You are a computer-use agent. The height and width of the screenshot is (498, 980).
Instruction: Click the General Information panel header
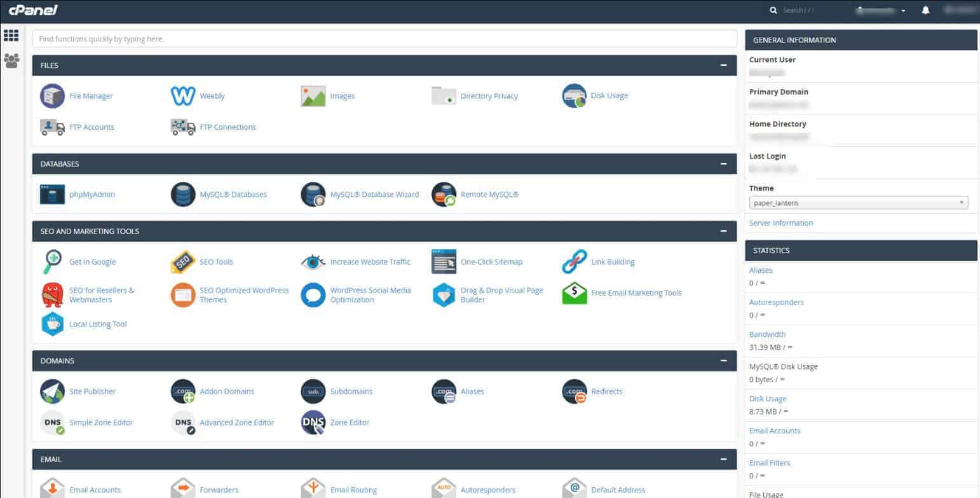point(861,40)
